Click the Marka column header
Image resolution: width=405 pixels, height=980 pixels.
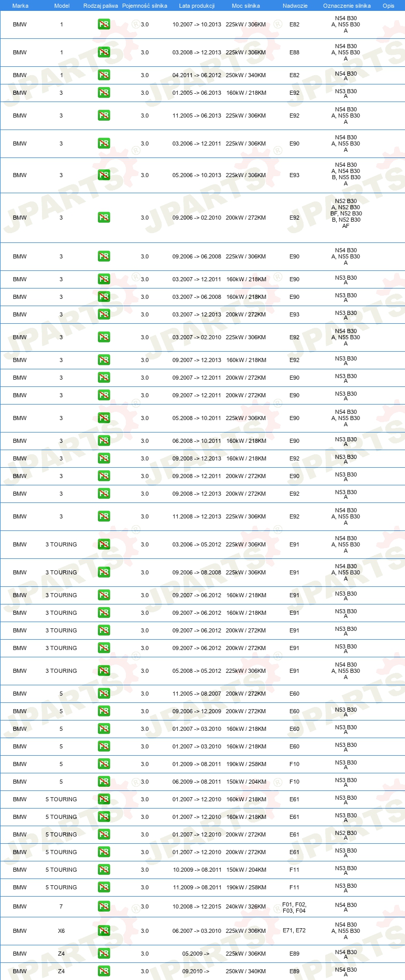pos(20,6)
